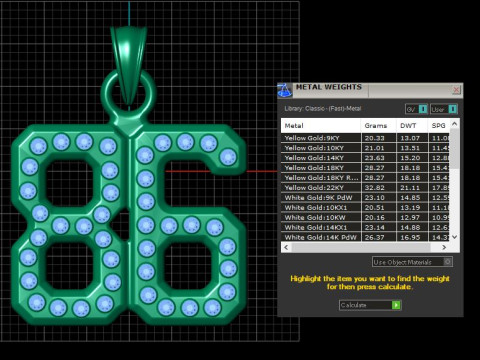This screenshot has width=480, height=360.
Task: Select the Yellow Gold:18KY R... row
Action: pos(366,178)
